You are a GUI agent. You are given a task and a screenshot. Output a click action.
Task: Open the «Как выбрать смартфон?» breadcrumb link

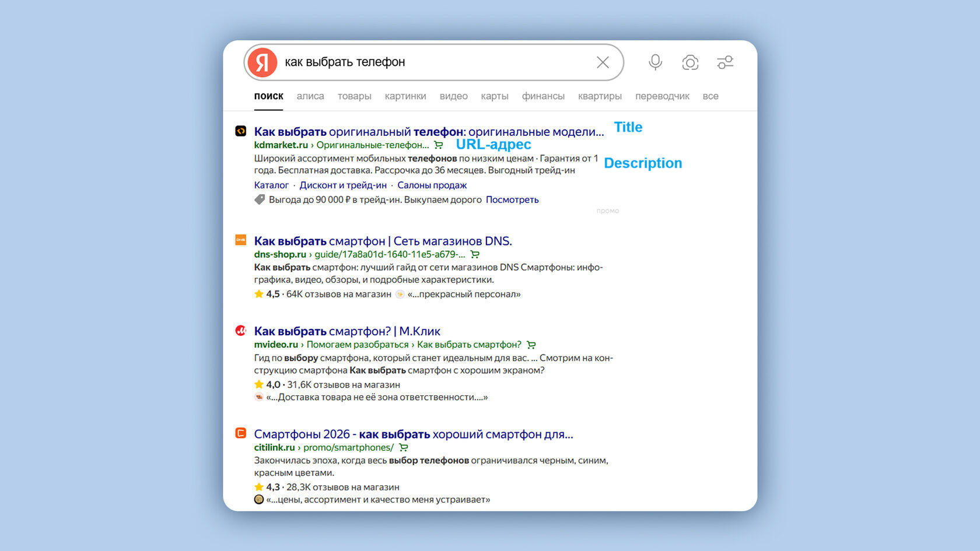point(469,345)
